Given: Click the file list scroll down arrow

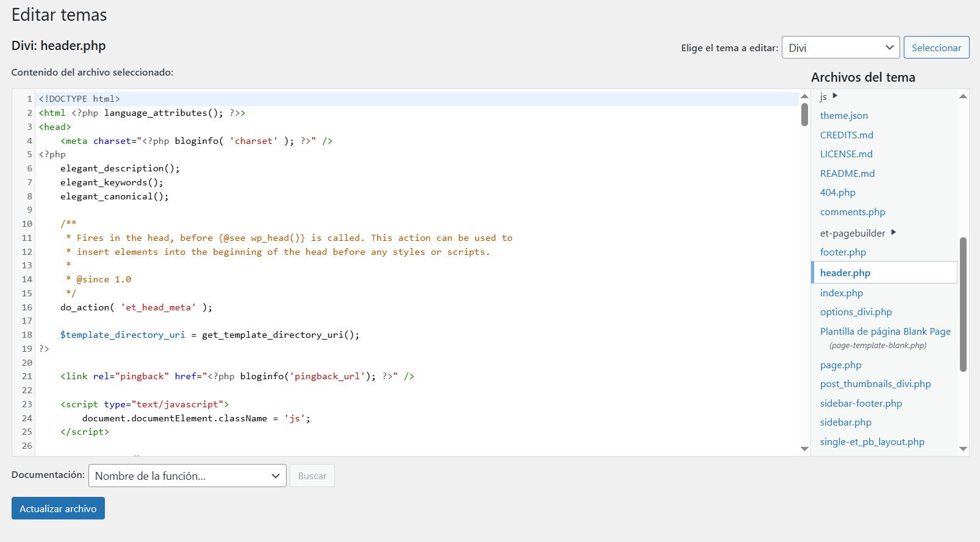Looking at the screenshot, I should point(963,449).
